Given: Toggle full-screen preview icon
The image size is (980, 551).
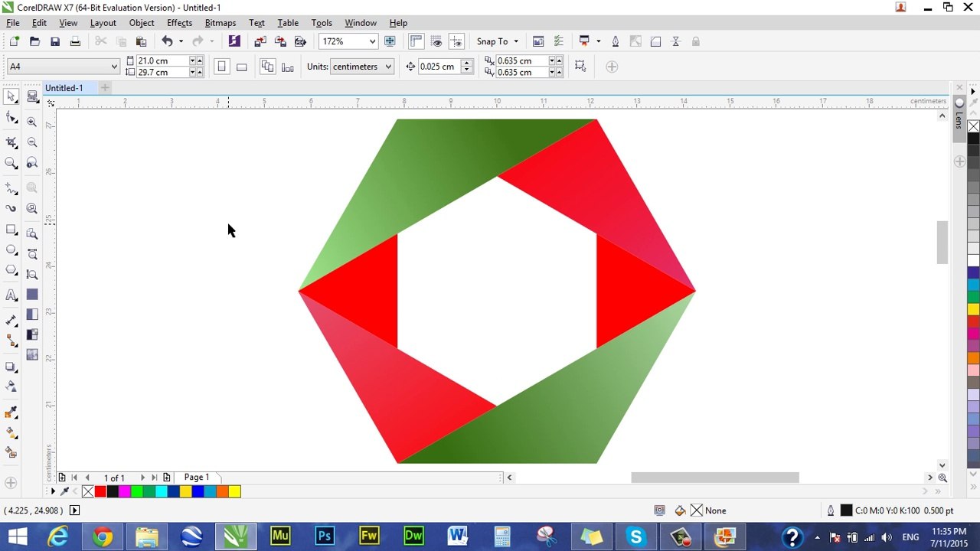Looking at the screenshot, I should 390,41.
